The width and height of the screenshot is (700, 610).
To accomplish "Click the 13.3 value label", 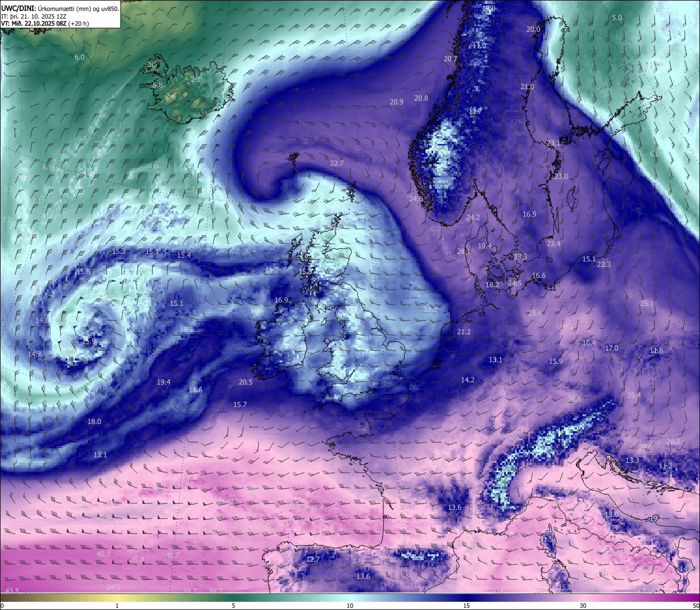I will point(632,460).
